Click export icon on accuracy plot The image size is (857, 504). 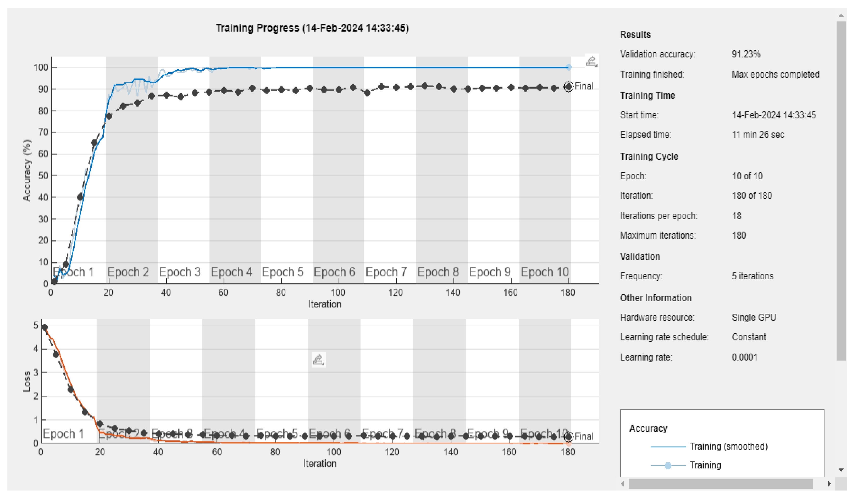pos(591,62)
